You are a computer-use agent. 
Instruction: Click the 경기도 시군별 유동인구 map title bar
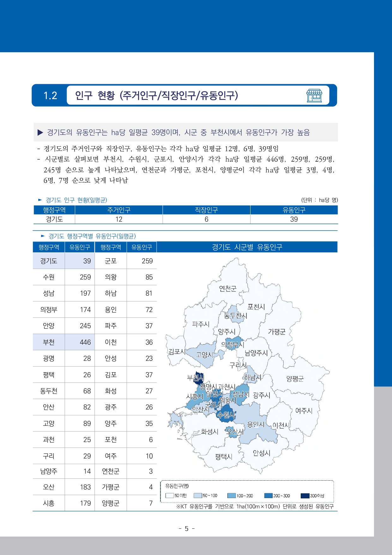(247, 247)
